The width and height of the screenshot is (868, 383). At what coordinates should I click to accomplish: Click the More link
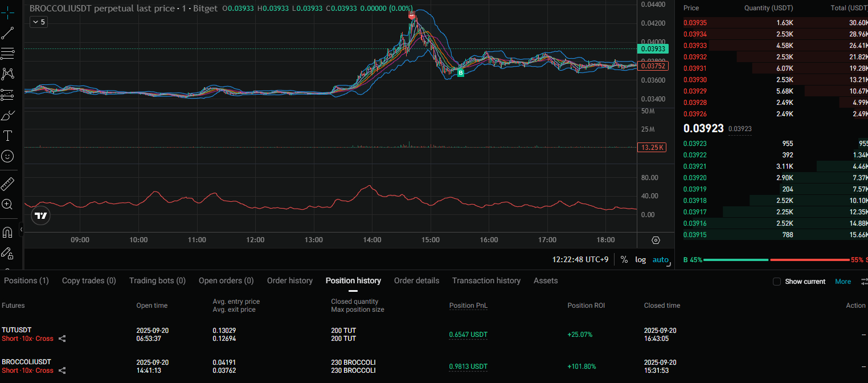coord(842,282)
